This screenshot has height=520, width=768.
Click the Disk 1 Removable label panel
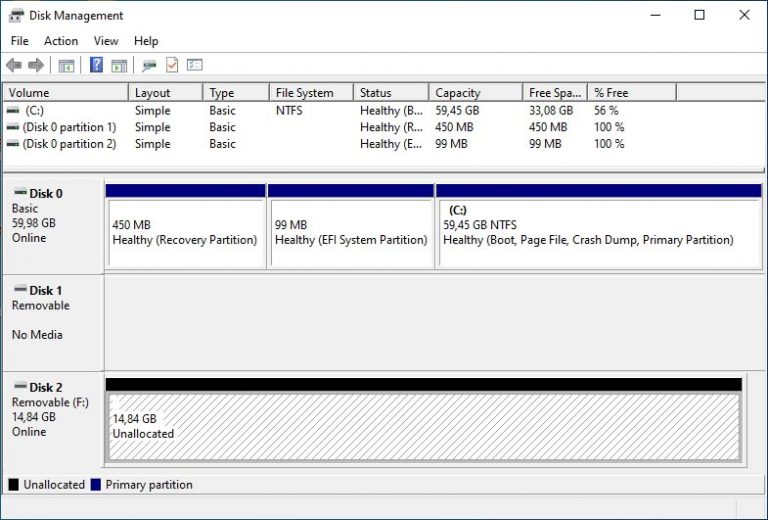coord(53,323)
